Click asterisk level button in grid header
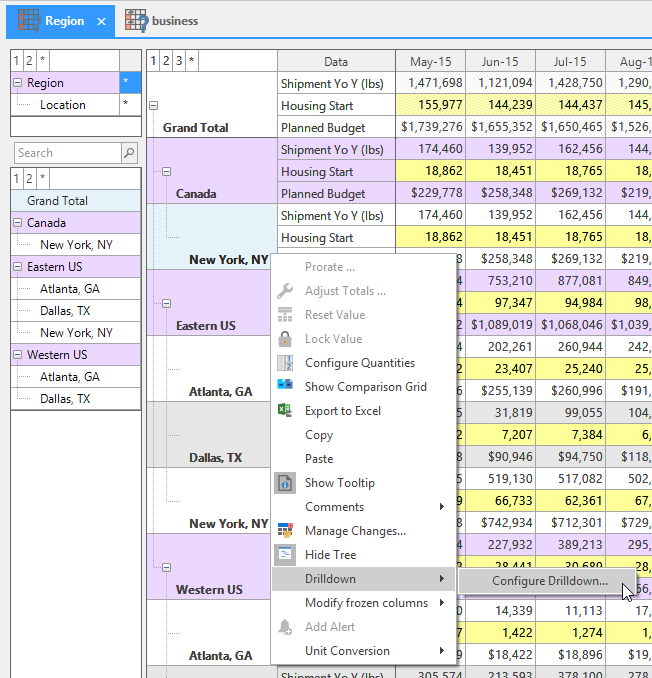The height and width of the screenshot is (678, 652). tap(192, 61)
